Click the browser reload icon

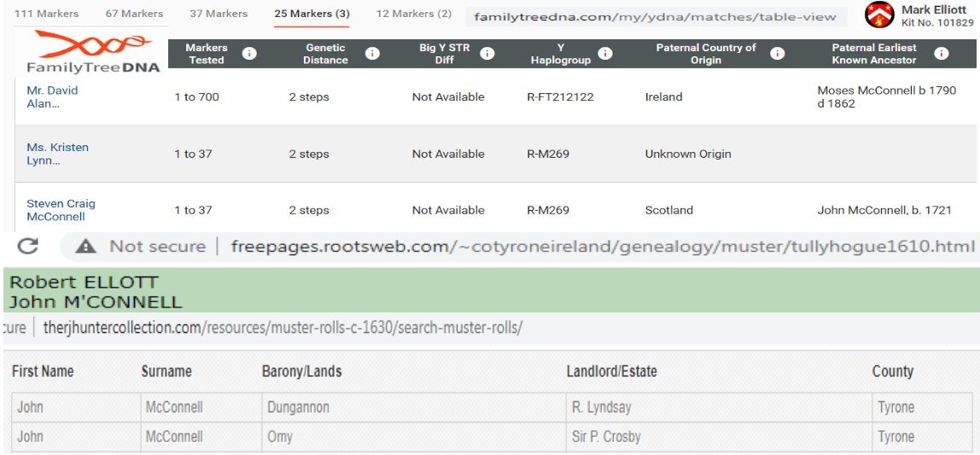(x=28, y=247)
